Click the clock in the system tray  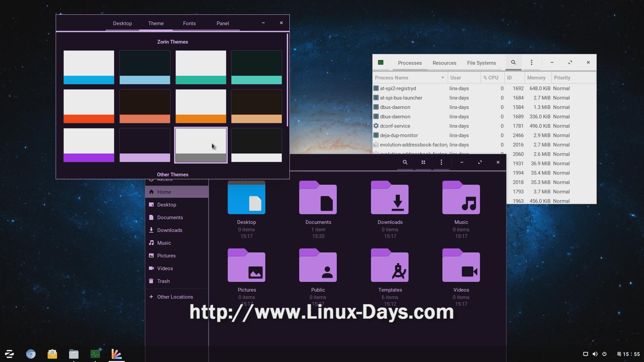pos(629,354)
